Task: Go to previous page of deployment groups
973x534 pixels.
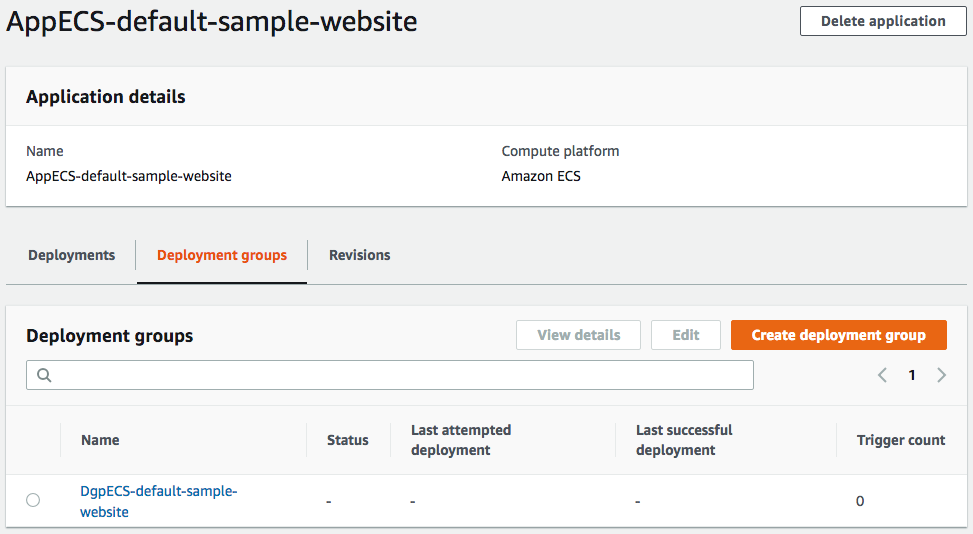Action: tap(882, 376)
